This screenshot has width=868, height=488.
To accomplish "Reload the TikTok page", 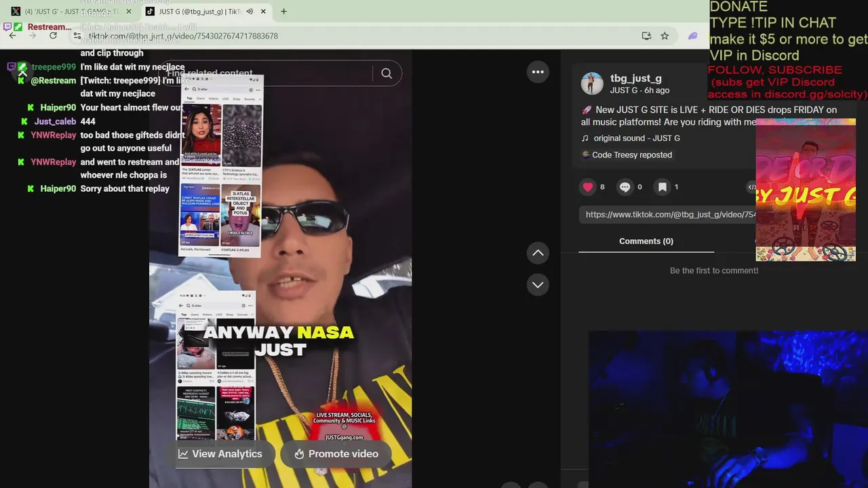I will tap(53, 36).
